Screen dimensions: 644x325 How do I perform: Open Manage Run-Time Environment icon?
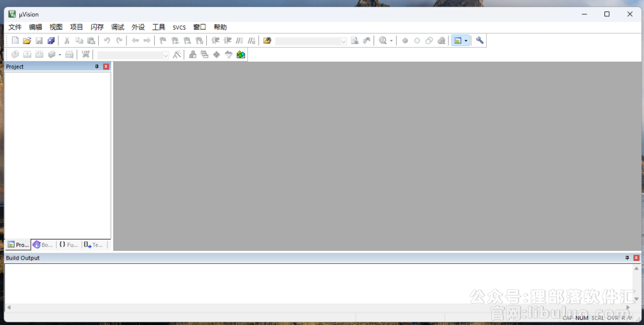(216, 55)
